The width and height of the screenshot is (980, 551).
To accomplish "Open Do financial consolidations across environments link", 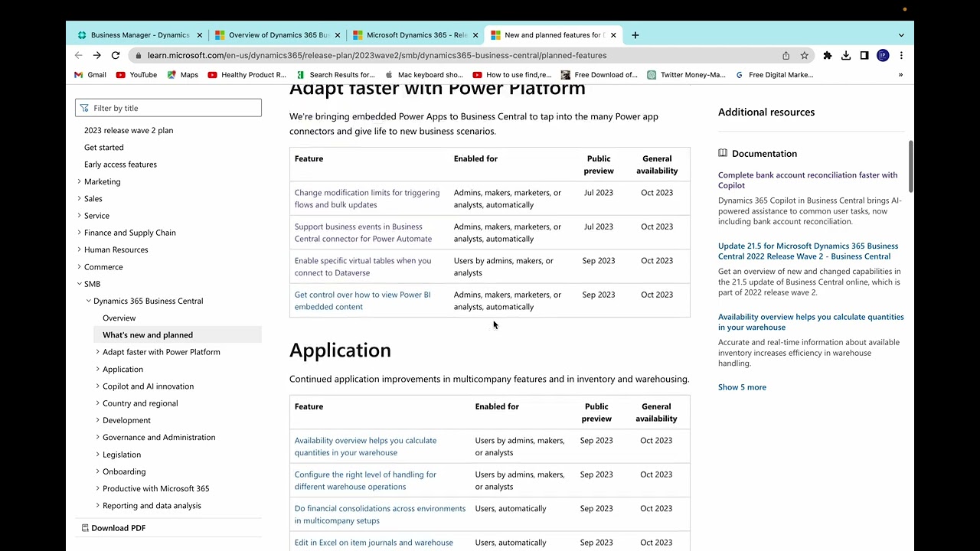I will 380,514.
